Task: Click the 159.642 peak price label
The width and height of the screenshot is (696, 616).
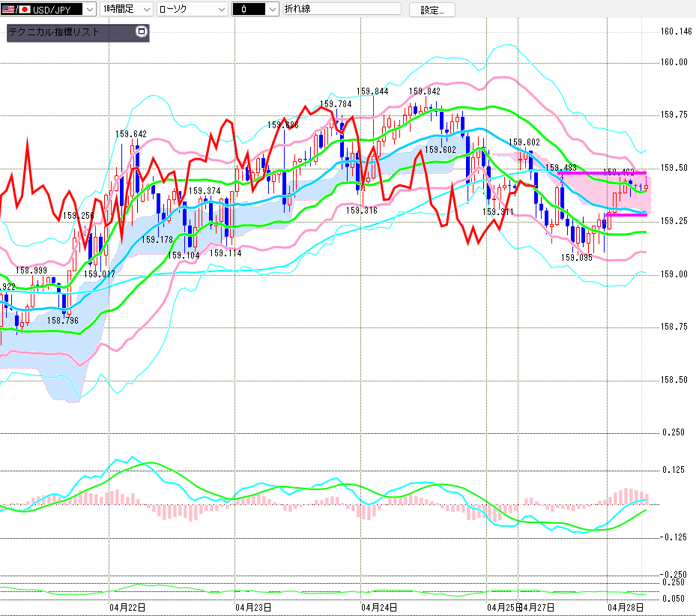Action: (x=131, y=134)
